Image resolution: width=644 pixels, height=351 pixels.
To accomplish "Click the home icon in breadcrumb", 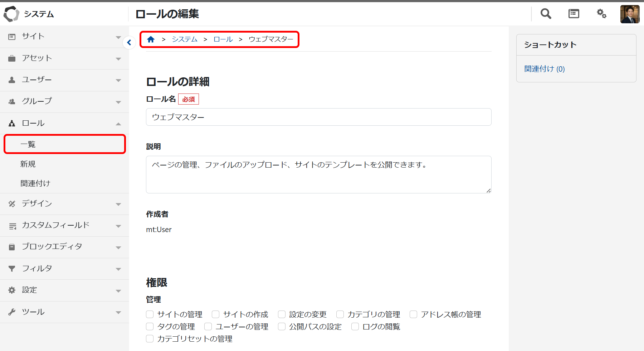I will pyautogui.click(x=151, y=39).
